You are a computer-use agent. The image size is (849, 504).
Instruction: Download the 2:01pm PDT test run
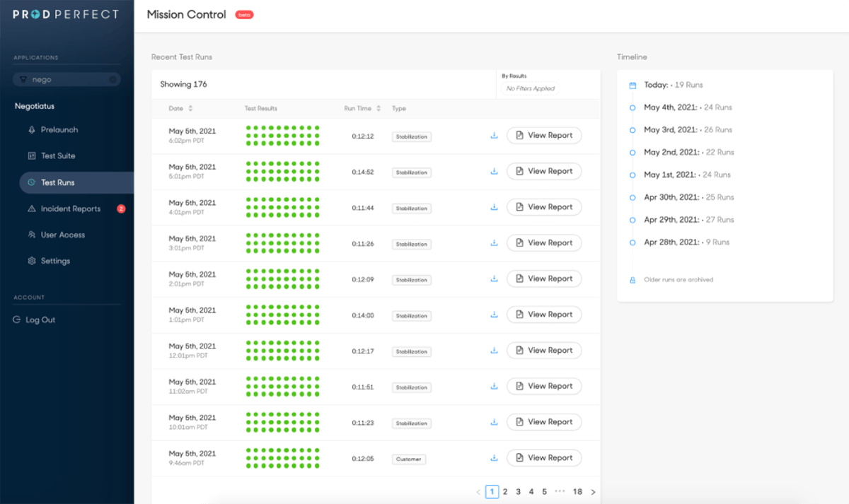495,279
